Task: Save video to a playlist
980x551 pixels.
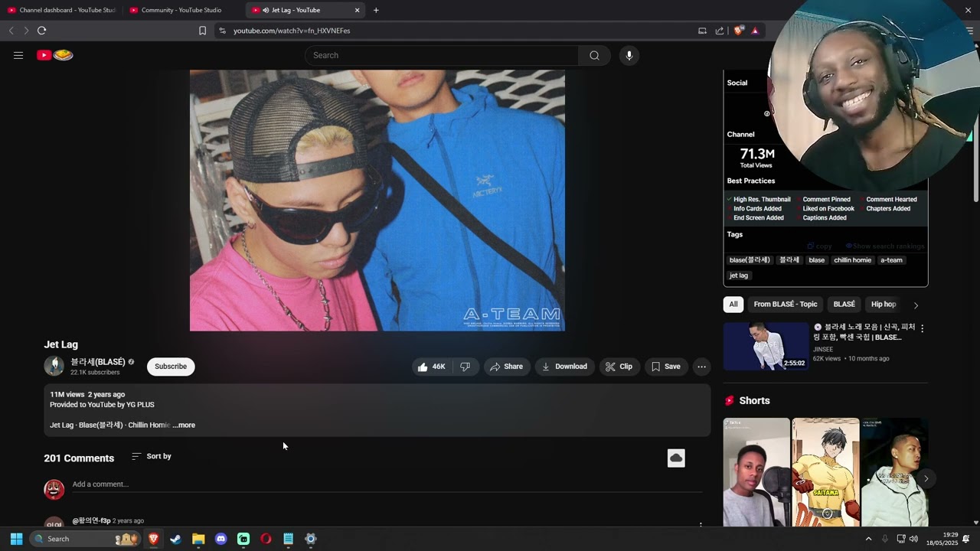Action: (665, 367)
